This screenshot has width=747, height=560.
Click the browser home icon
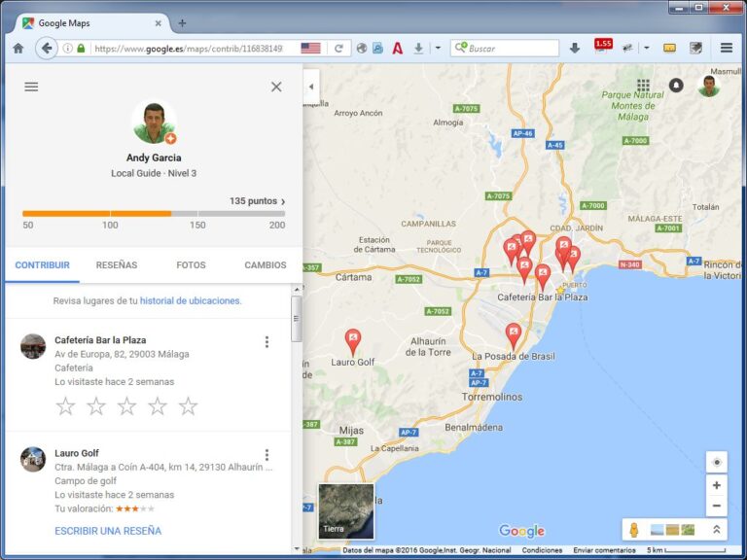(x=18, y=48)
